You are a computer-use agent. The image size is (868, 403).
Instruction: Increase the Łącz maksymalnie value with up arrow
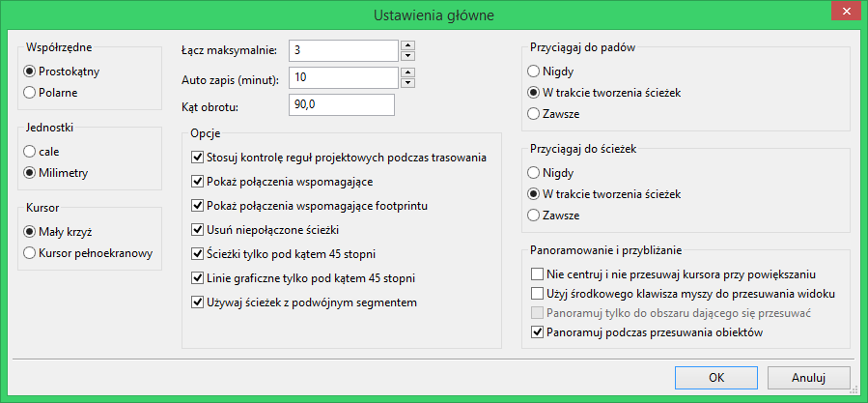408,45
